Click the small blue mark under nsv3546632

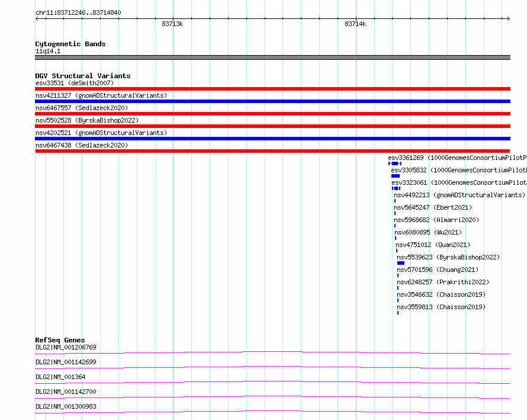398,300
